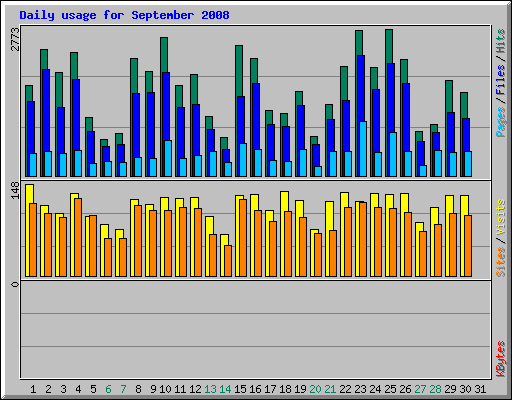Click the 2773 y-axis maximum label
The width and height of the screenshot is (512, 400).
pyautogui.click(x=15, y=39)
